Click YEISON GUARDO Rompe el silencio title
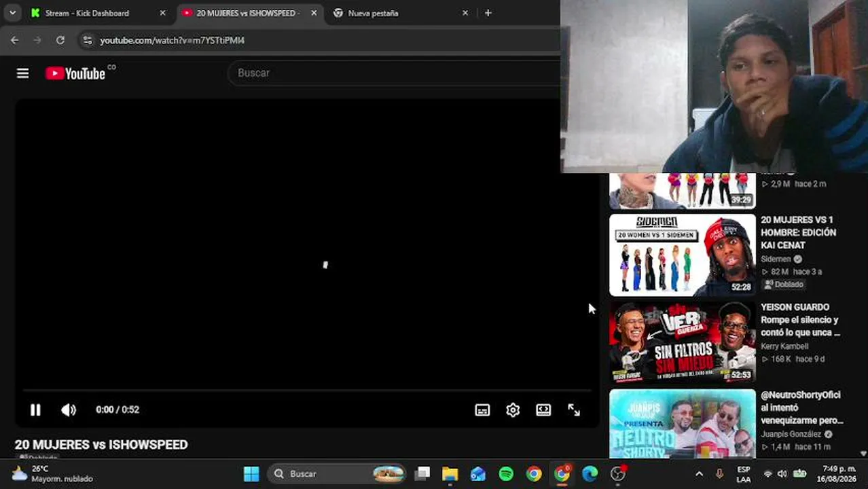 pos(800,320)
